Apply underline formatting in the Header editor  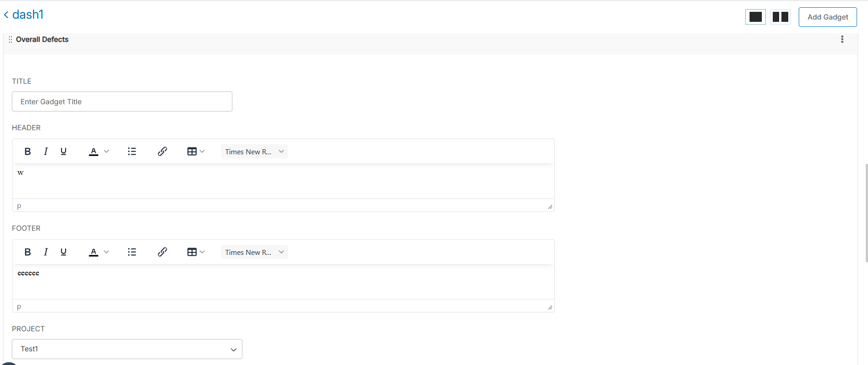click(x=63, y=151)
